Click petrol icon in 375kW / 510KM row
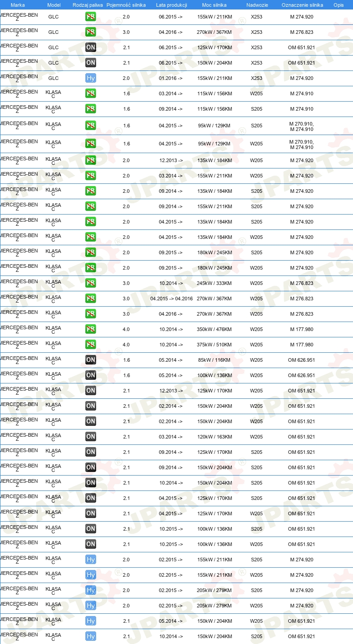The width and height of the screenshot is (353, 644). click(91, 345)
